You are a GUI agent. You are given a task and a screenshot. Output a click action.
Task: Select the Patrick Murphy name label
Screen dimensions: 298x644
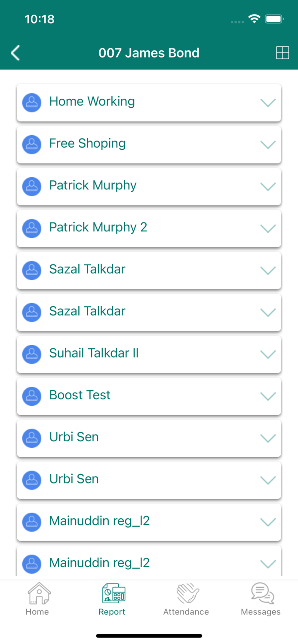tap(93, 185)
